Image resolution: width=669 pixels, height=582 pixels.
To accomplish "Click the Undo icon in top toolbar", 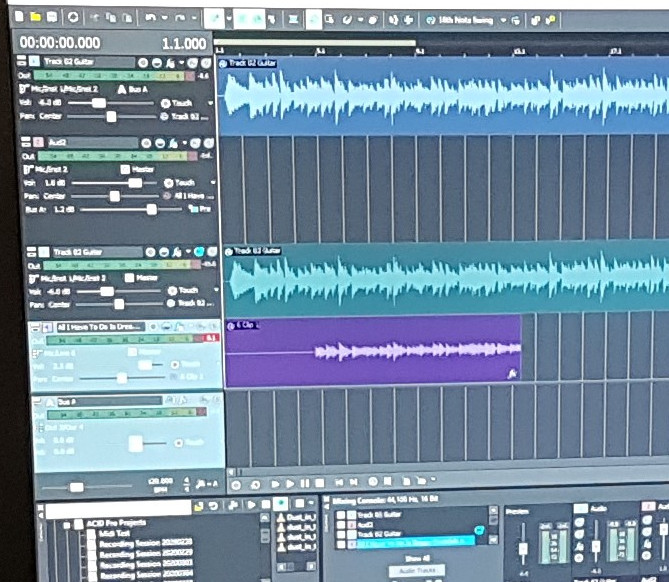I will tap(151, 18).
